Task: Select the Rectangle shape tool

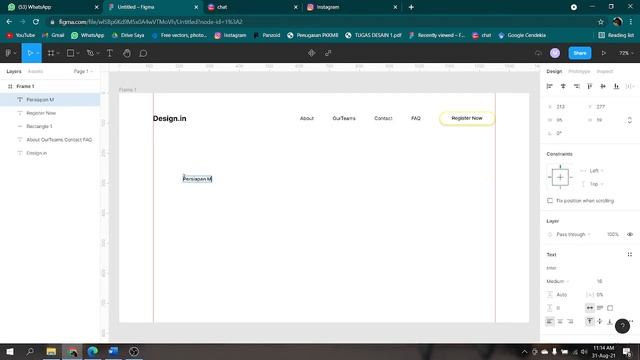Action: tap(70, 53)
